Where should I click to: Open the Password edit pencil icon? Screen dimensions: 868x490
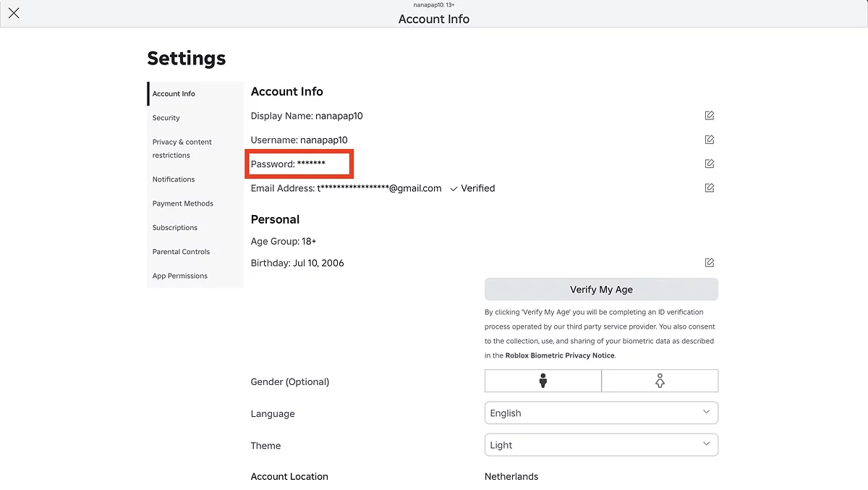710,164
